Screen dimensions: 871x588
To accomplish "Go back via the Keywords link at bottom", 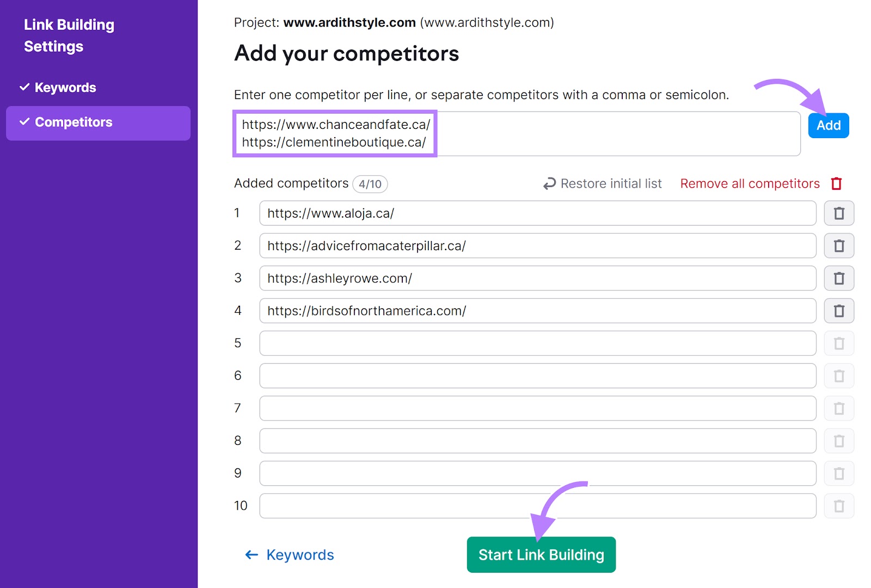I will (x=300, y=555).
